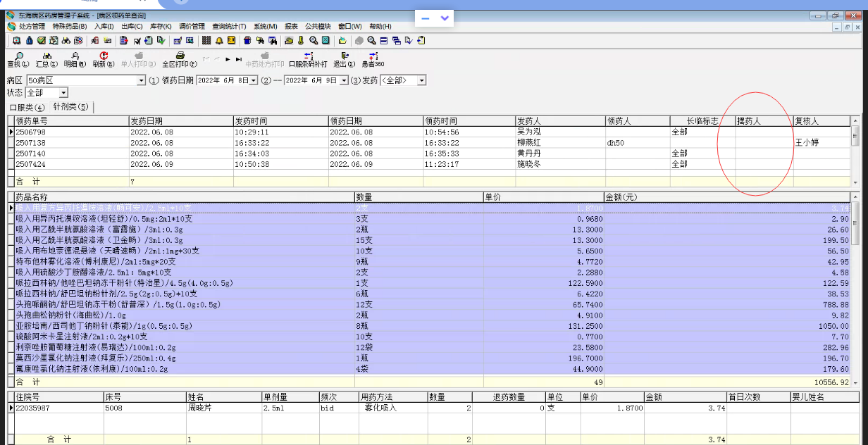Switch to the 口服类(4) tab
This screenshot has width=868, height=445.
(x=26, y=107)
